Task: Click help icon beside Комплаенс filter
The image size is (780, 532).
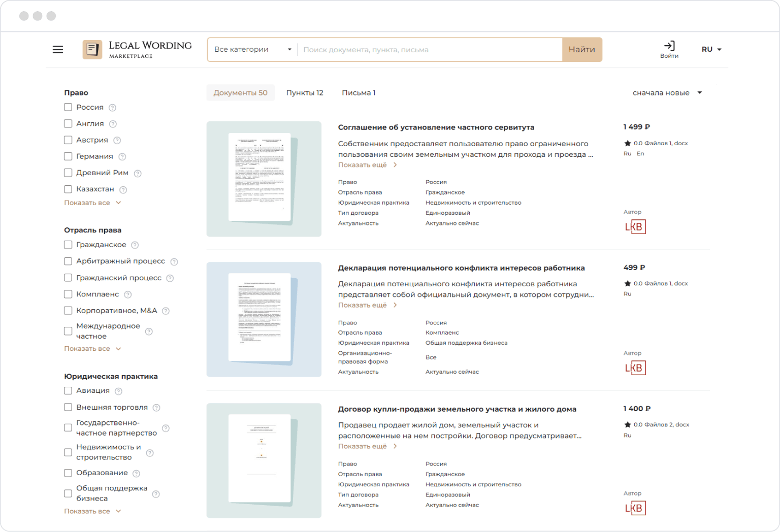Action: click(x=128, y=294)
